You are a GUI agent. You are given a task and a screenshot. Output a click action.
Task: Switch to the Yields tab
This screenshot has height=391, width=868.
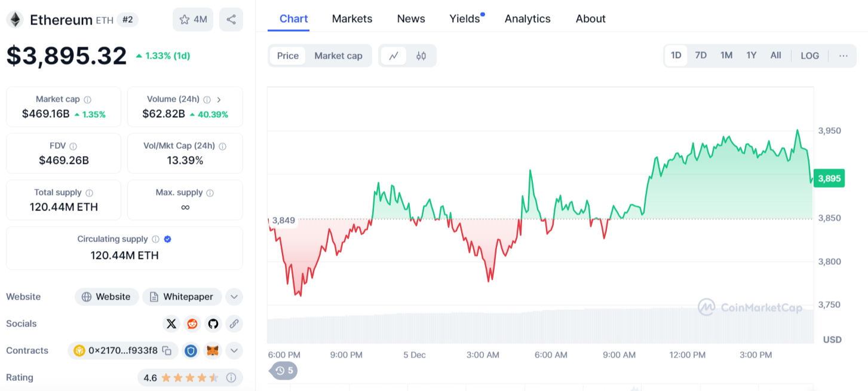pyautogui.click(x=466, y=19)
